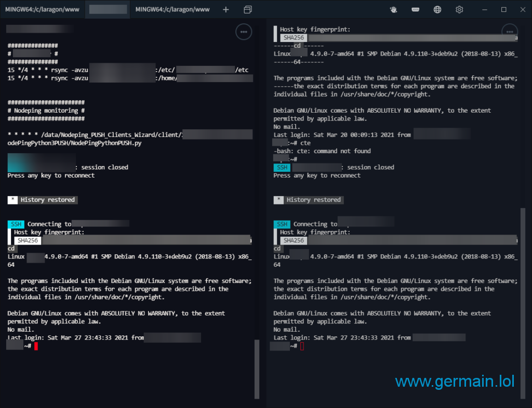Open right pane's three-dot options menu
This screenshot has width=532, height=408.
[509, 32]
